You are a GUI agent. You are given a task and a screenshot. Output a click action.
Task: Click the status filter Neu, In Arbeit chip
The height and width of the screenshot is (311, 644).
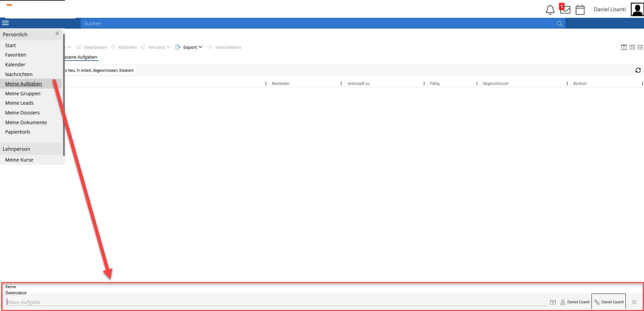tap(101, 70)
